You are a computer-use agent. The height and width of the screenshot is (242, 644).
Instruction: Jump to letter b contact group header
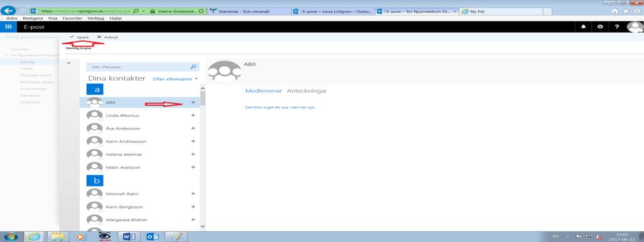point(94,180)
